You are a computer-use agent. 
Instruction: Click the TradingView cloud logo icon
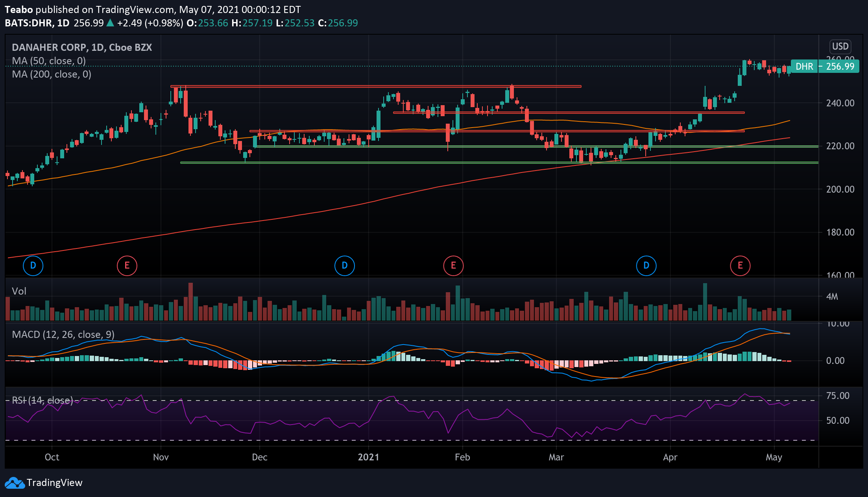[15, 483]
